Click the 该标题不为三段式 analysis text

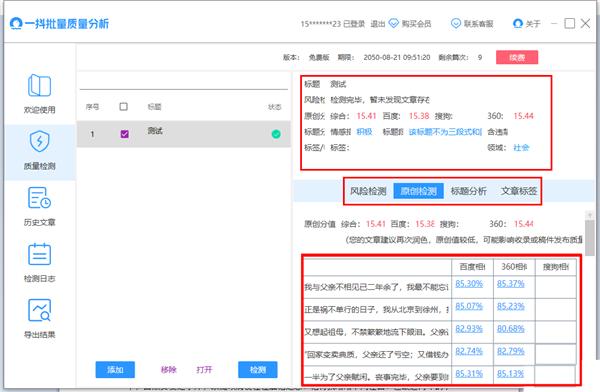pyautogui.click(x=445, y=132)
